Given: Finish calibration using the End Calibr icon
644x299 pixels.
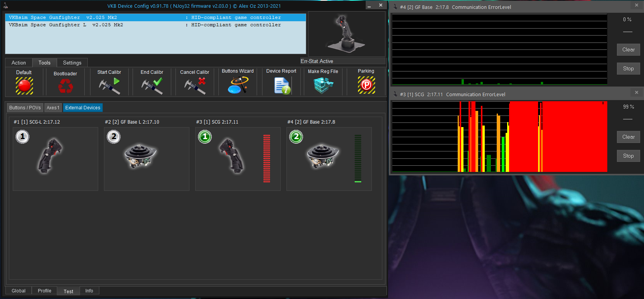Looking at the screenshot, I should [x=152, y=86].
